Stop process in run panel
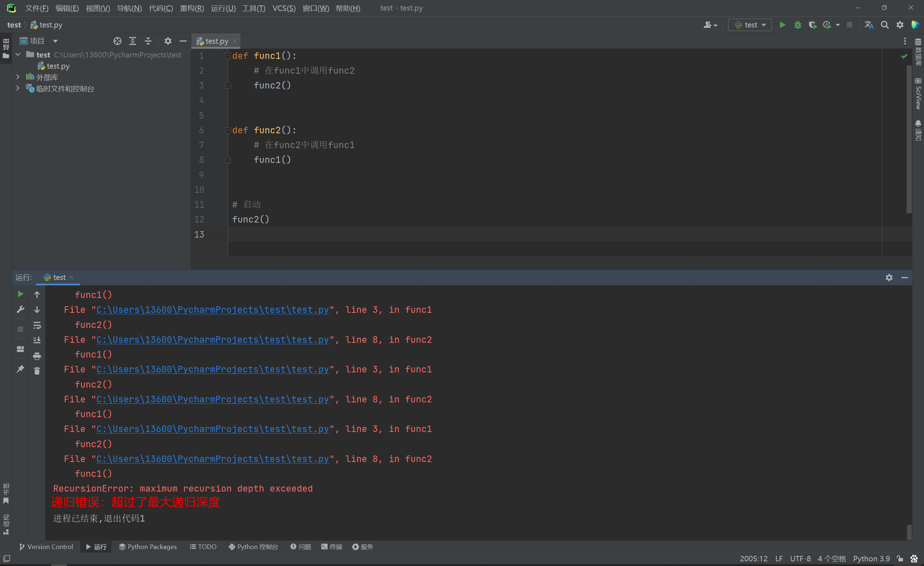Image resolution: width=924 pixels, height=566 pixels. (21, 329)
